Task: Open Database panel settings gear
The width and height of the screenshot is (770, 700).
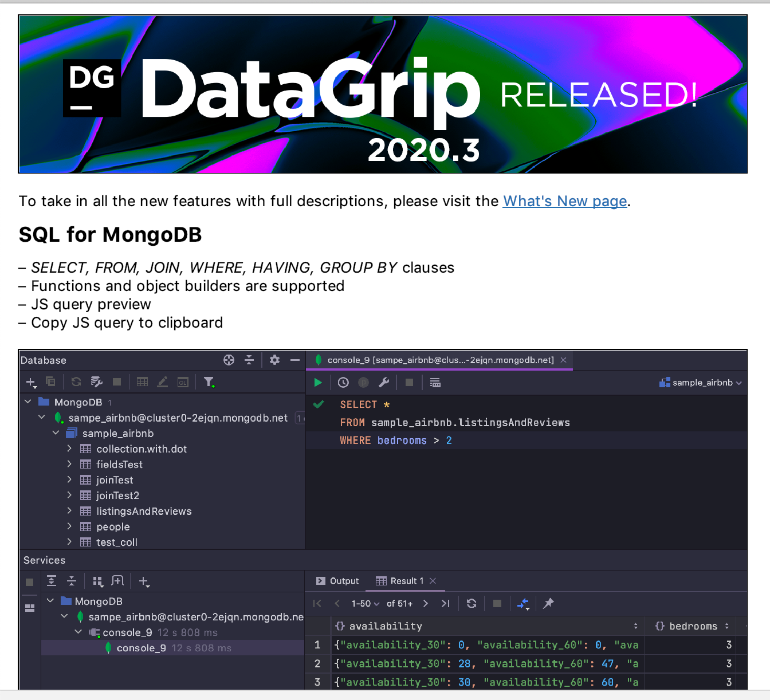Action: [x=275, y=360]
